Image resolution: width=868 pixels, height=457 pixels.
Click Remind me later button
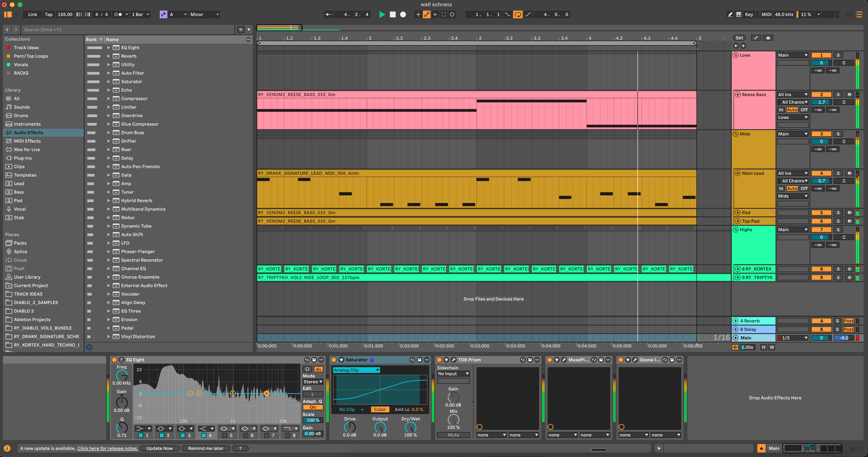tap(206, 448)
